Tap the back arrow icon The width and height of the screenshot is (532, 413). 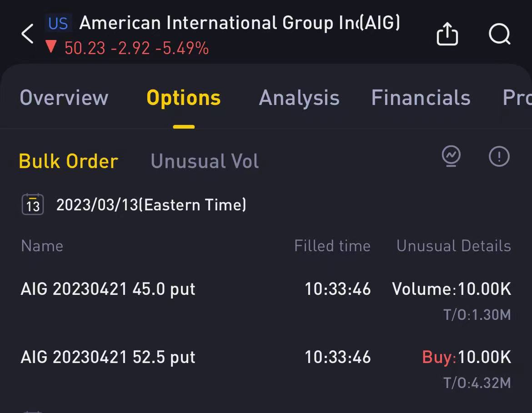(27, 34)
